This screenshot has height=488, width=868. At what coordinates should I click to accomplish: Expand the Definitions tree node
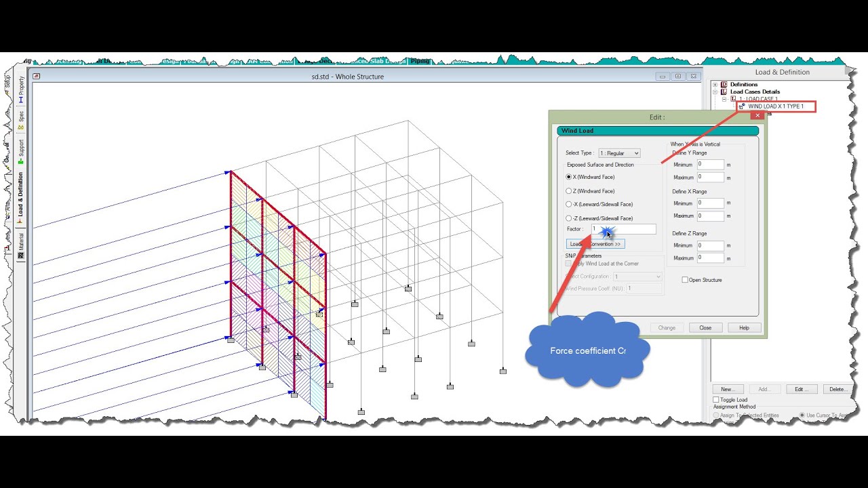pyautogui.click(x=715, y=85)
